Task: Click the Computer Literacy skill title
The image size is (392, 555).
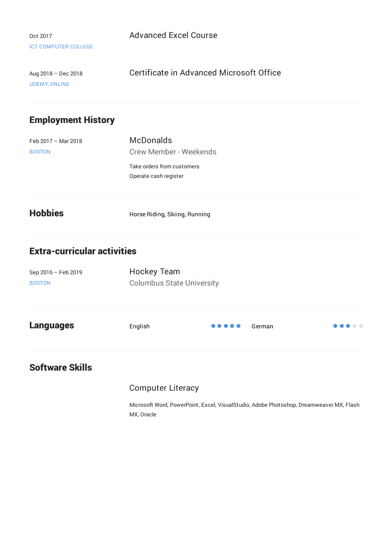Action: (x=164, y=388)
